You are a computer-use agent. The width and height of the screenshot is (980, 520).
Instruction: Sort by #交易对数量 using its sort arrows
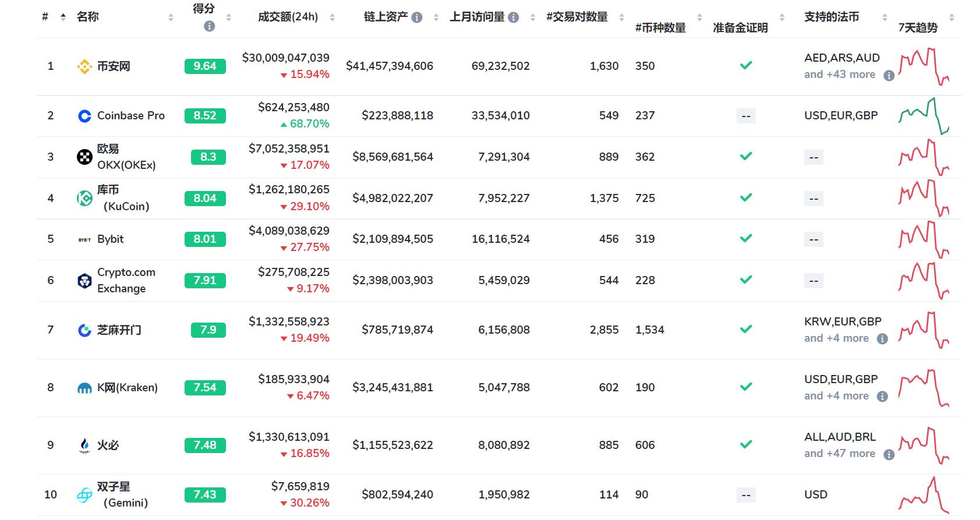tap(621, 17)
